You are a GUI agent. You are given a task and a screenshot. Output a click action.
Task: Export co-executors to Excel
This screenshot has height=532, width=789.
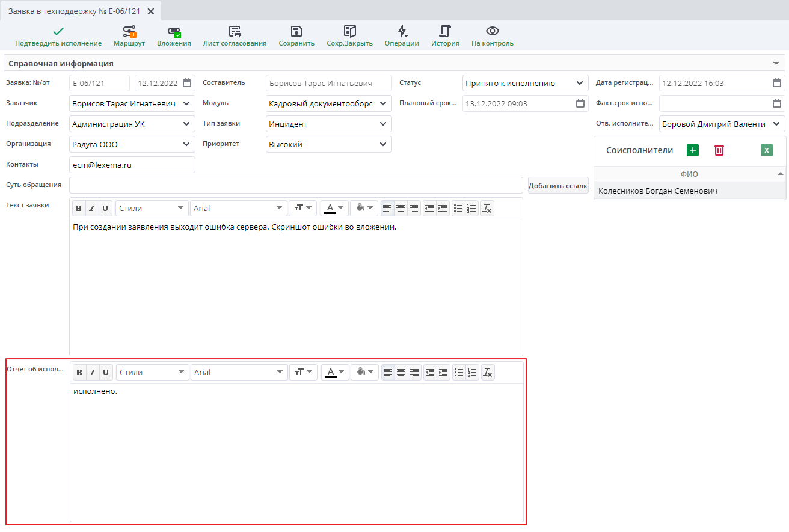tap(767, 150)
